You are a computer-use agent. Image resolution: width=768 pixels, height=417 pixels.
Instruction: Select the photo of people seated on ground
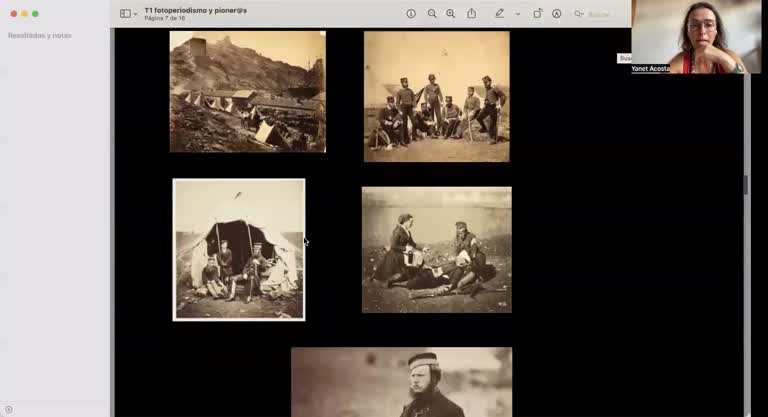coord(436,250)
